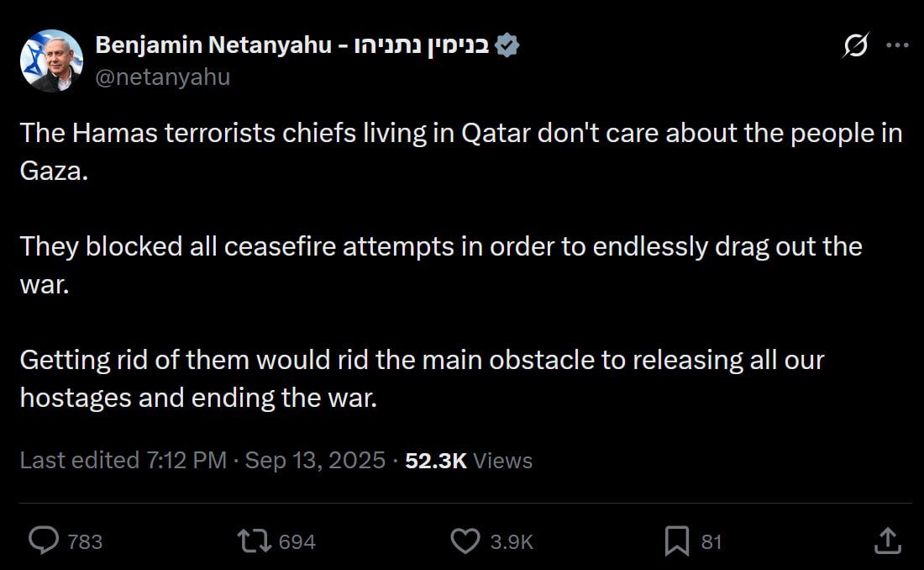Click the 694 reposts count

click(297, 542)
